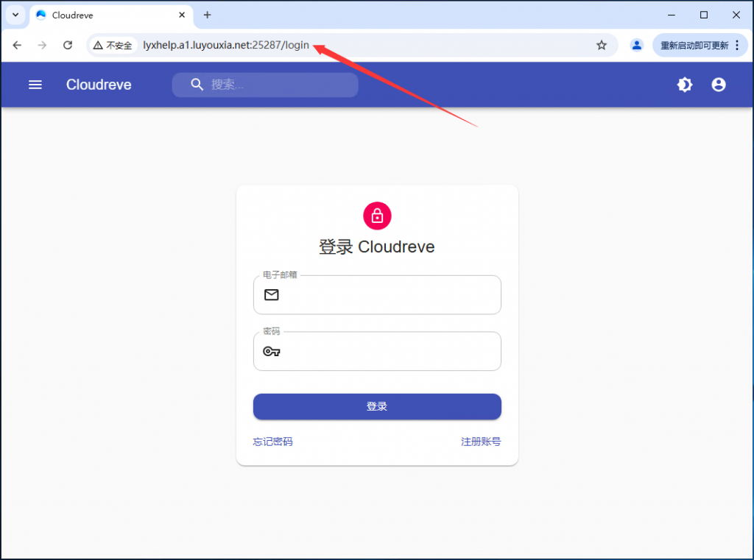Open the 忘记密码 password recovery link
The image size is (754, 560).
click(272, 441)
